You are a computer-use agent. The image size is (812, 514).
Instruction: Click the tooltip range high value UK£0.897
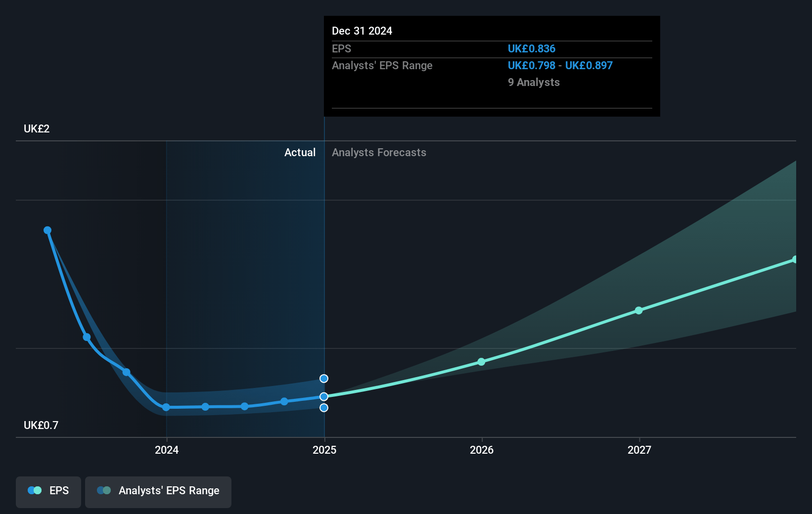pos(589,66)
